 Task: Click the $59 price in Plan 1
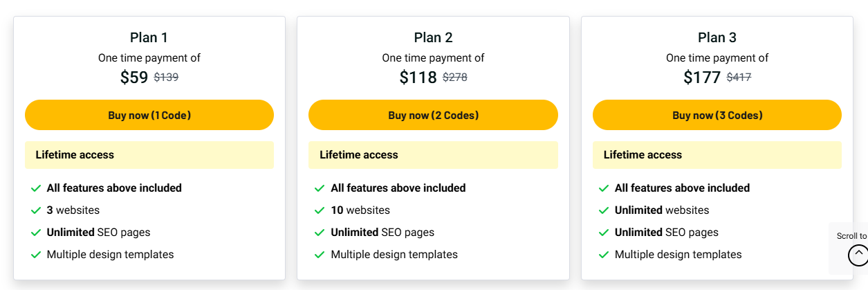point(134,78)
